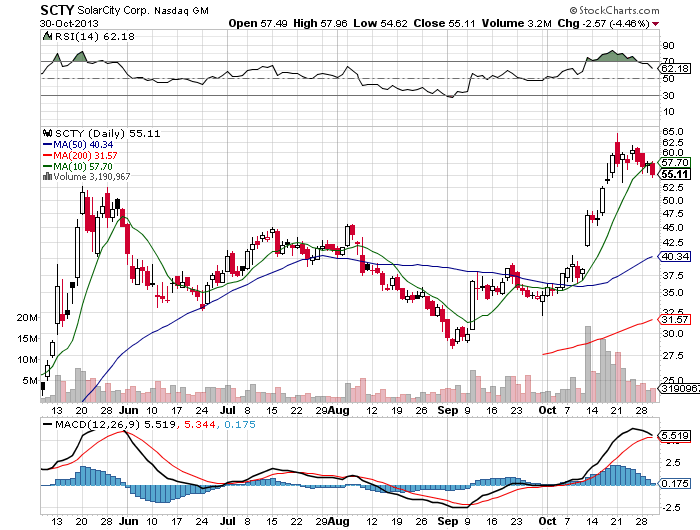The image size is (700, 530).
Task: Click the 90 RSI scale label
Action: point(668,45)
